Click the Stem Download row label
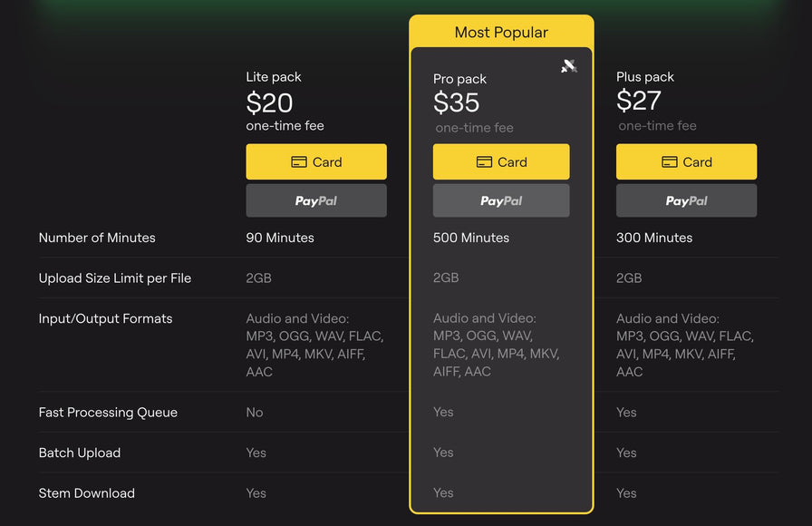Screen dimensions: 812x526 coord(87,493)
